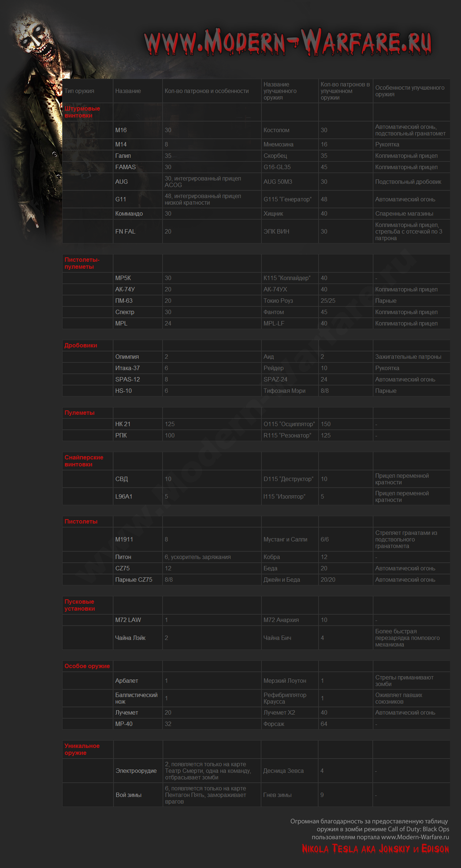Select the 'Пистолеты' category heading
Viewport: 461px width, 868px height.
pyautogui.click(x=81, y=522)
